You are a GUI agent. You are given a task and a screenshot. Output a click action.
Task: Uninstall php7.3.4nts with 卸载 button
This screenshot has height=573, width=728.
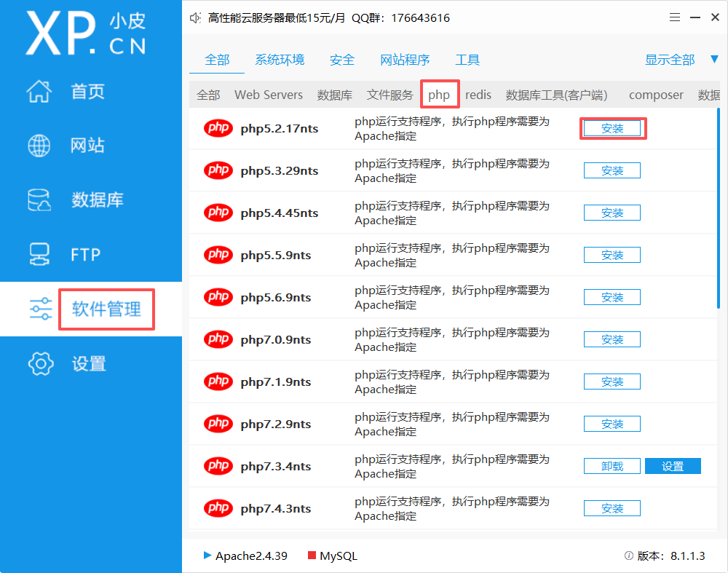pyautogui.click(x=612, y=466)
